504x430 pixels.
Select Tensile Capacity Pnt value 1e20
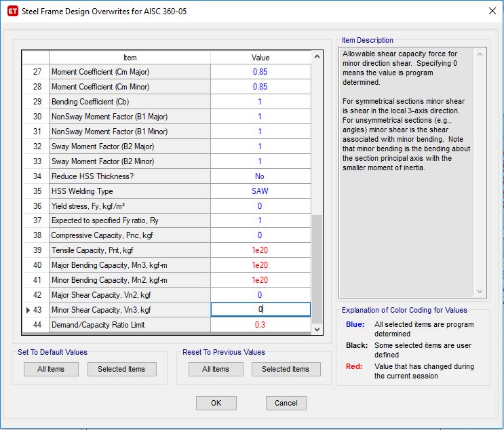coord(260,250)
